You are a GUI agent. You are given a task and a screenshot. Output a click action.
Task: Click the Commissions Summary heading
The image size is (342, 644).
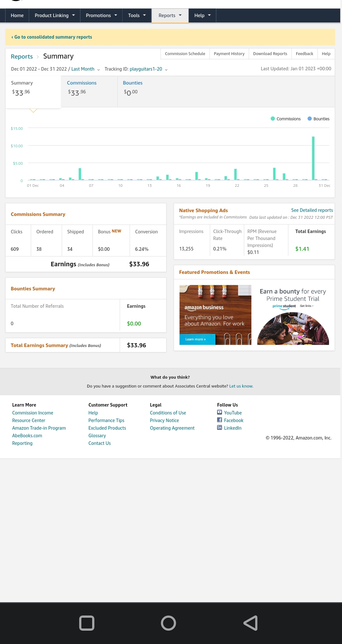click(38, 214)
